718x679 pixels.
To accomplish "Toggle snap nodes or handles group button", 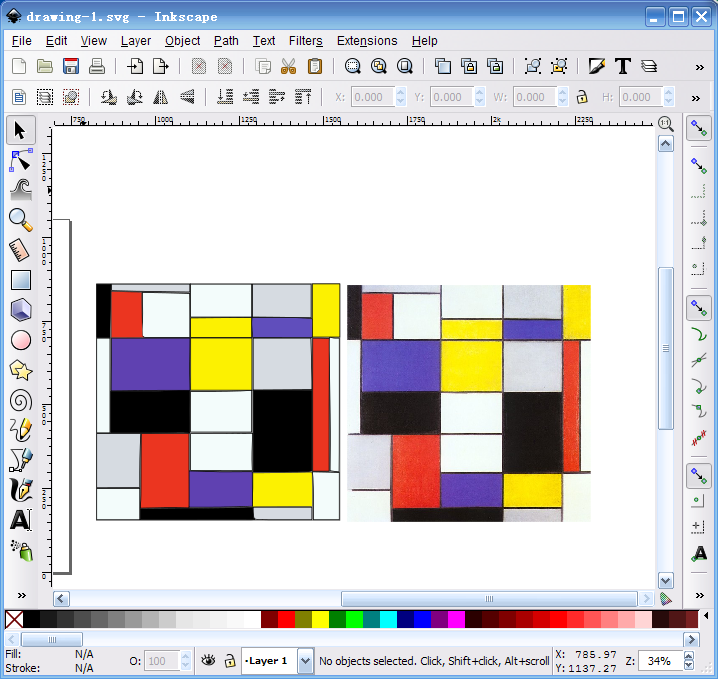I will 699,308.
